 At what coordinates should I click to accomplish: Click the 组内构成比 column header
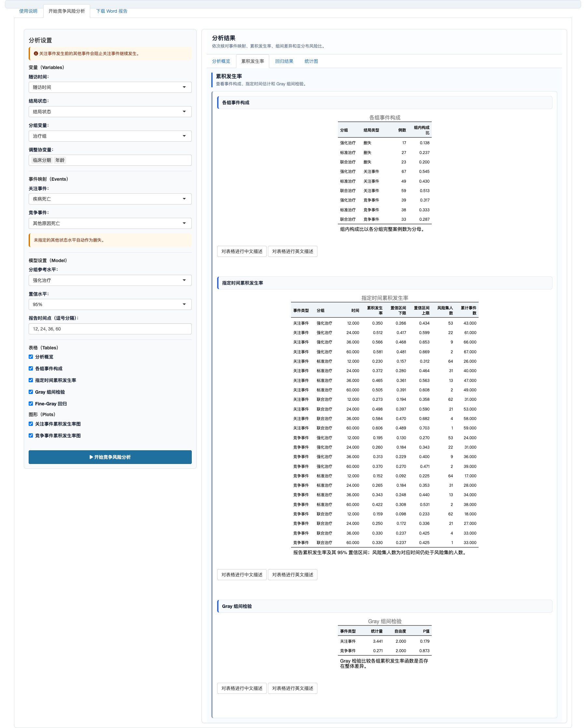coord(422,130)
